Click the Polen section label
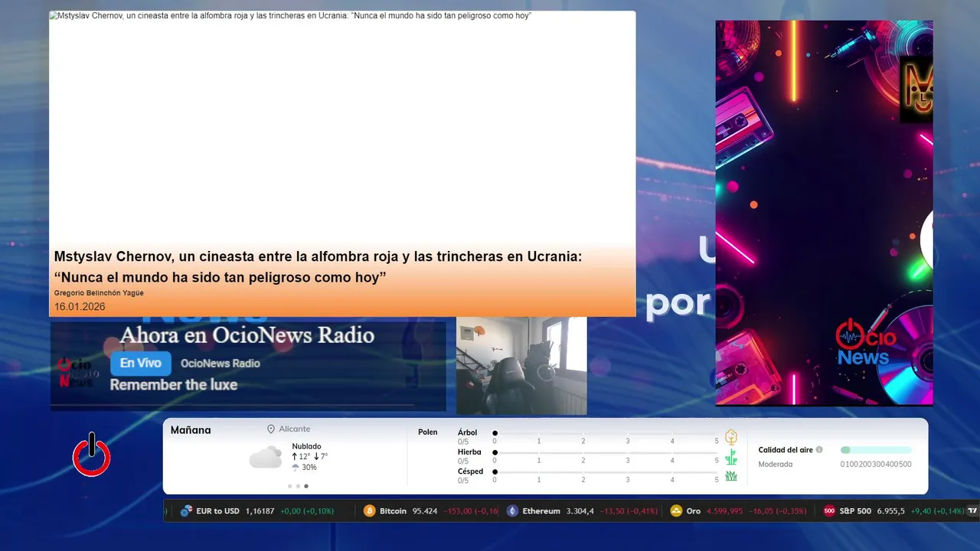 coord(428,432)
